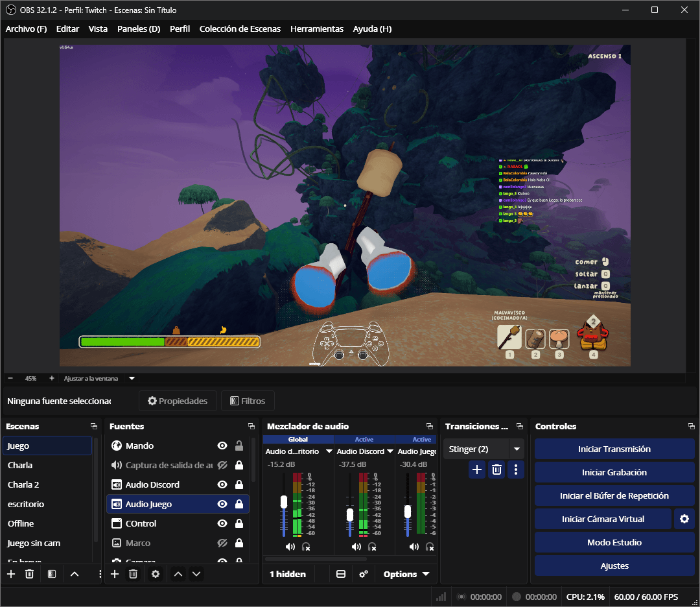Screen dimensions: 700x607
Task: Add a transition with plus button
Action: point(477,470)
